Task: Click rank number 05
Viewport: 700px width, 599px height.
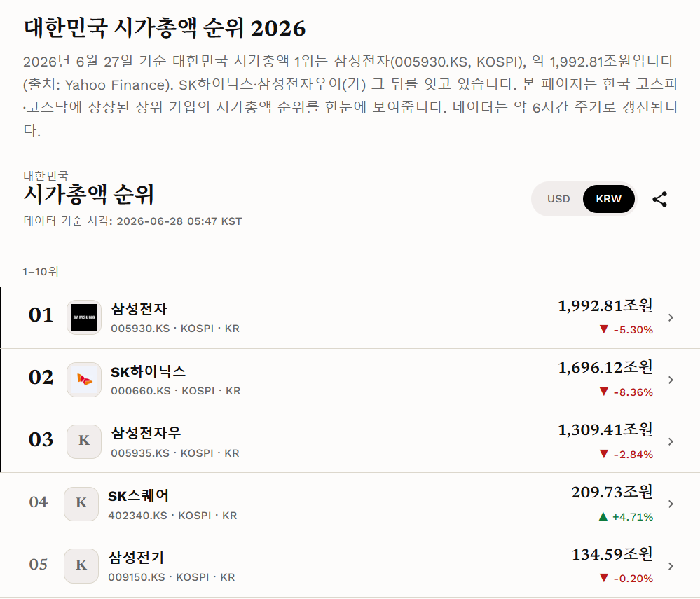Action: (x=39, y=564)
